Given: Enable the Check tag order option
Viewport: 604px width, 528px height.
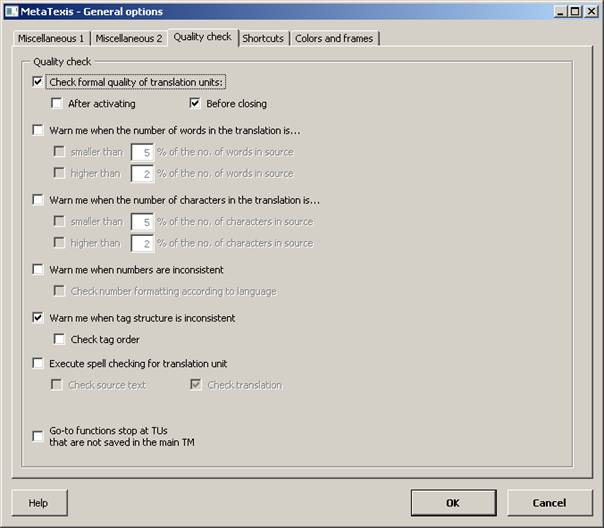Looking at the screenshot, I should 59,339.
